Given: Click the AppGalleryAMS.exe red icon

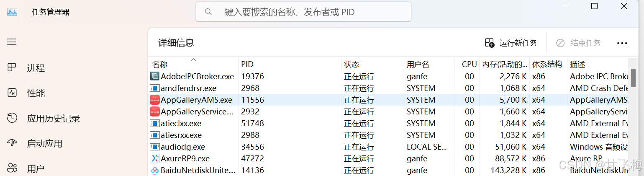Looking at the screenshot, I should click(155, 100).
